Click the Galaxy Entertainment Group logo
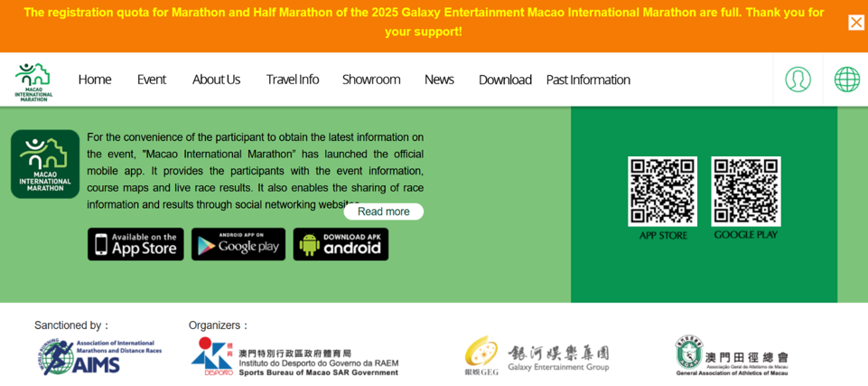Viewport: 868px width, 386px height. click(537, 355)
